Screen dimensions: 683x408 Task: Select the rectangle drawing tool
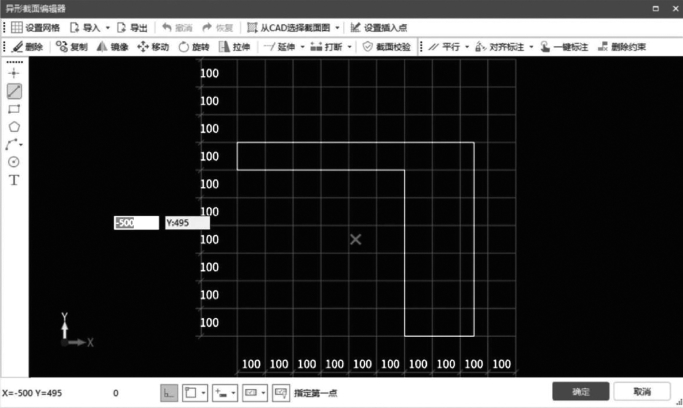pyautogui.click(x=14, y=109)
